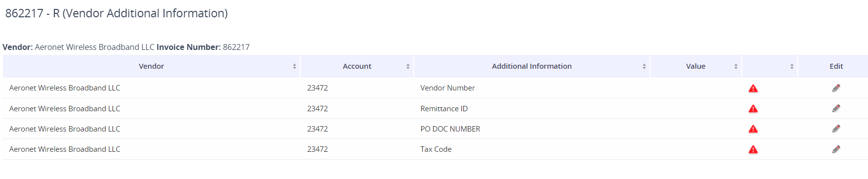
Task: Click vendor name in the Vendor Number row
Action: coord(65,88)
